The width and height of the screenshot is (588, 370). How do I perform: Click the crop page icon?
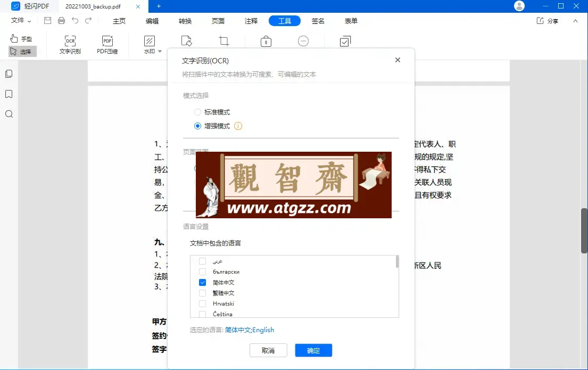tap(224, 41)
